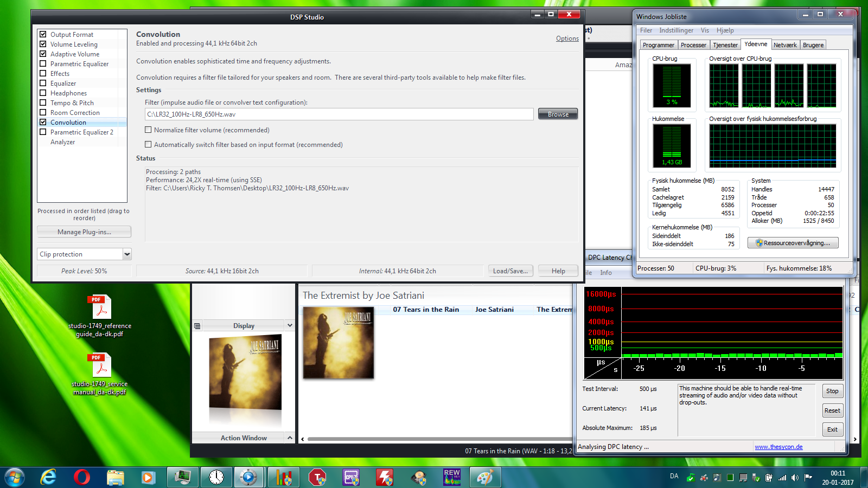
Task: Open the Windows Start orb
Action: [15, 477]
